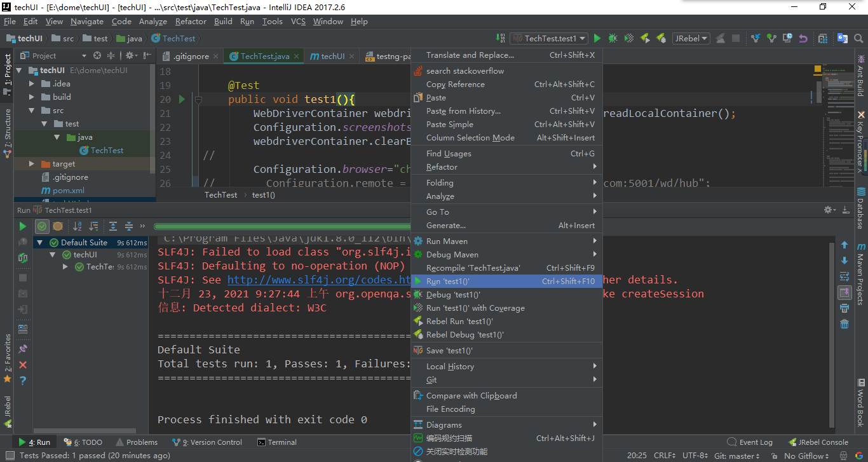Jump to next console occurrence down arrow

point(844,261)
